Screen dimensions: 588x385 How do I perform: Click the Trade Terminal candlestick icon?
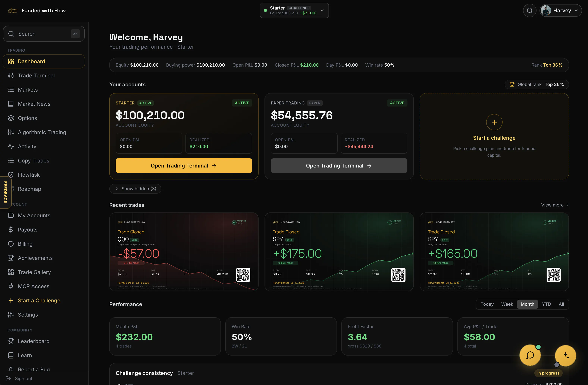tap(11, 76)
